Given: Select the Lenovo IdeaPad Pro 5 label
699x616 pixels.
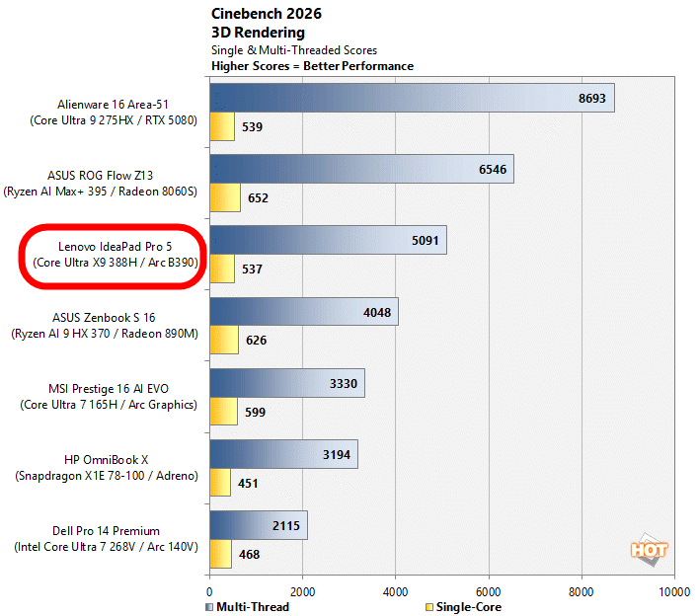Looking at the screenshot, I should [x=109, y=255].
